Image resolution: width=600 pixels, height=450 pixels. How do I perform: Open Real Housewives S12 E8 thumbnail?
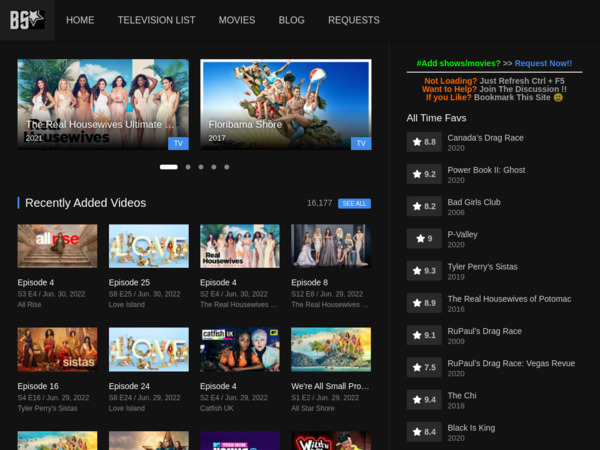click(x=331, y=246)
